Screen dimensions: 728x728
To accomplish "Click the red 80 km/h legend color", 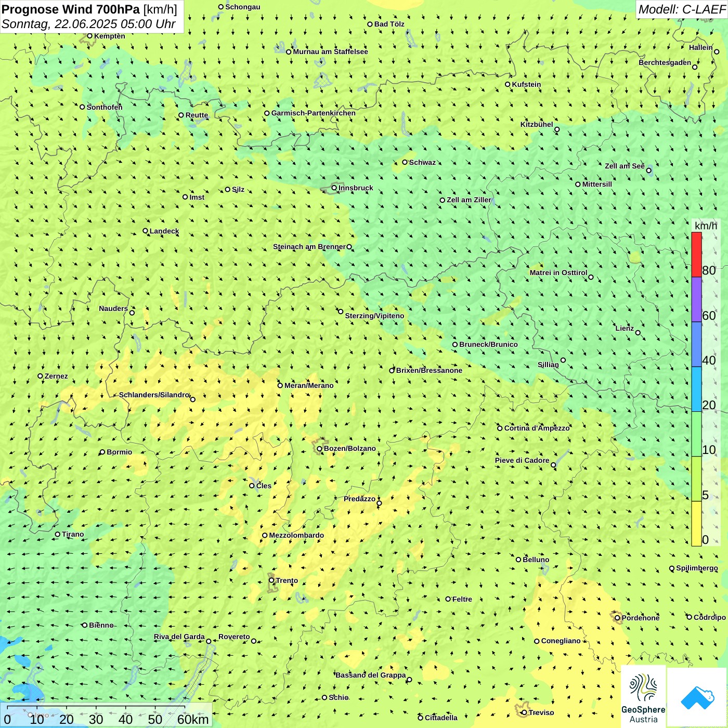I will pyautogui.click(x=696, y=254).
